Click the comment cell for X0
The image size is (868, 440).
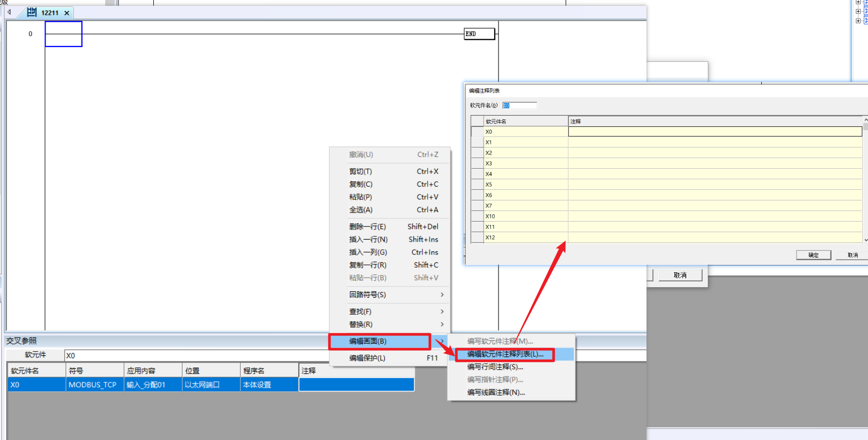714,132
